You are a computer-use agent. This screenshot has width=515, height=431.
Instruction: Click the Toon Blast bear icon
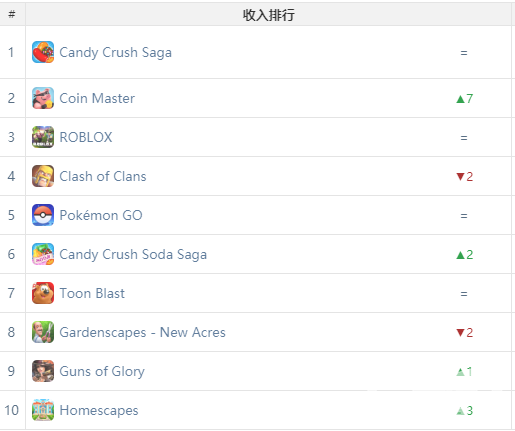[x=43, y=293]
